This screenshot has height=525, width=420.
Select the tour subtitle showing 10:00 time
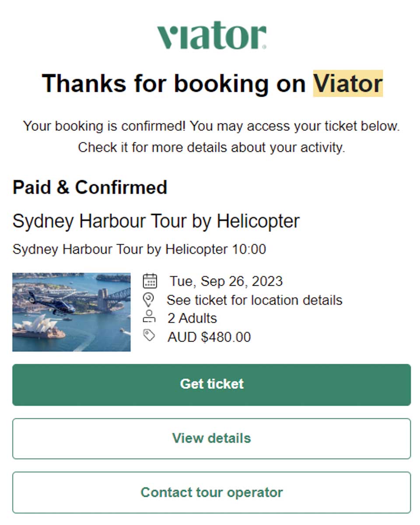pos(140,249)
